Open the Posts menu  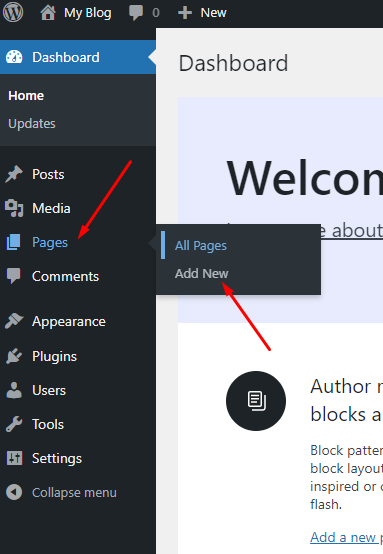(48, 174)
